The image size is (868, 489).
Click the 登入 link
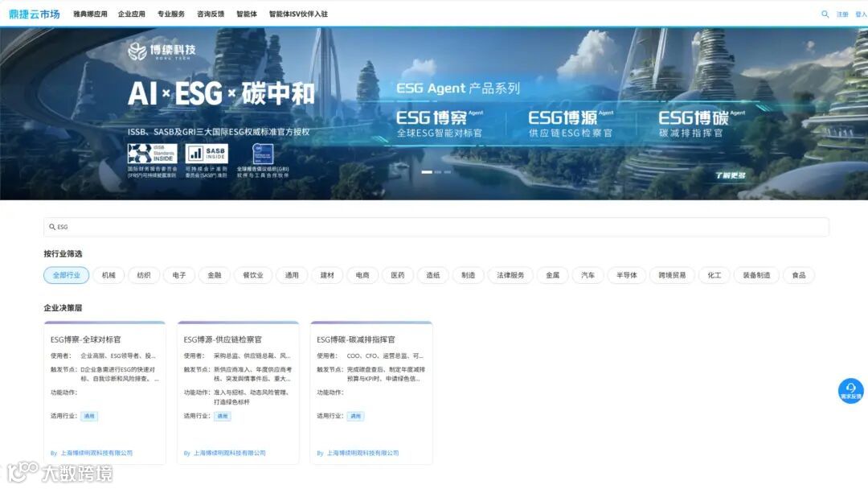click(x=862, y=14)
